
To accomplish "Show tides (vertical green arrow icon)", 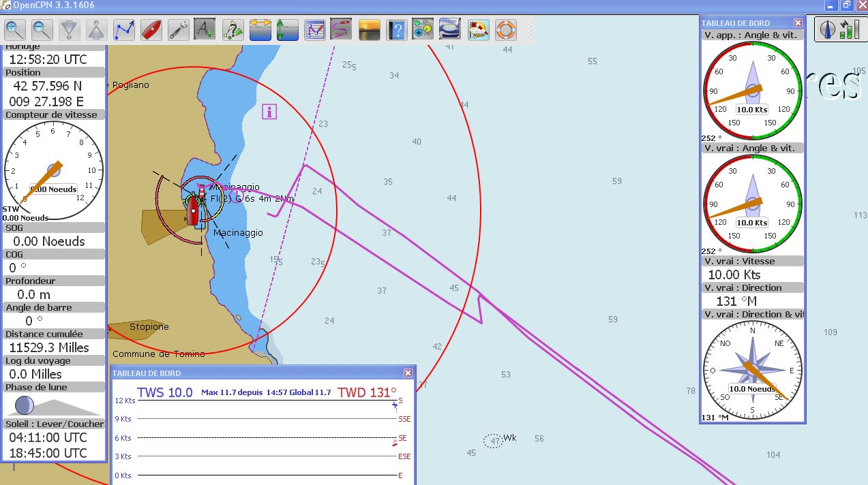I will (288, 30).
